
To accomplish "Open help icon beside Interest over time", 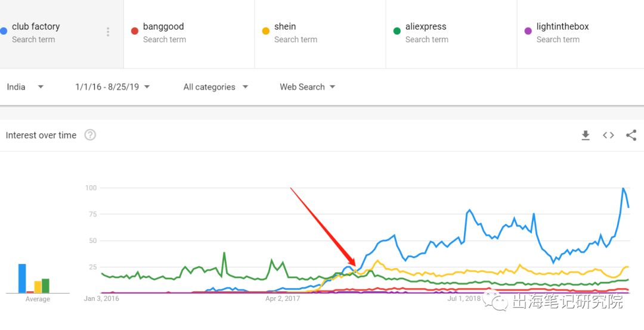I will pos(90,135).
